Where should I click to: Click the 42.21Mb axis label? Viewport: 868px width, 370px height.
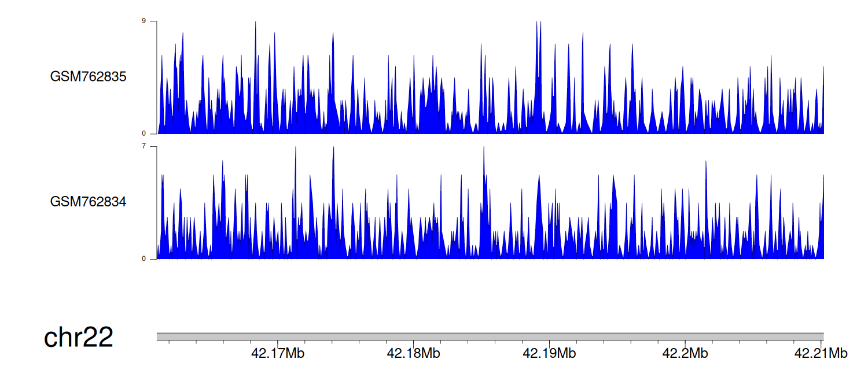821,353
